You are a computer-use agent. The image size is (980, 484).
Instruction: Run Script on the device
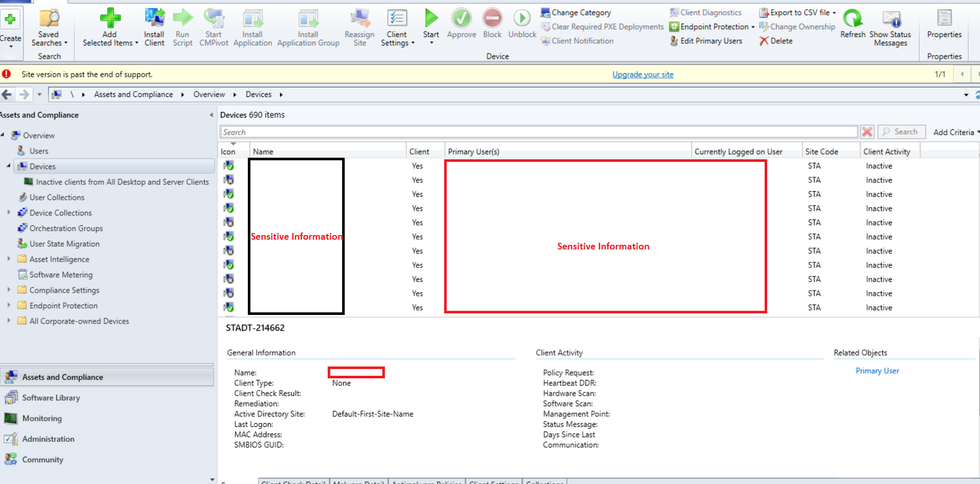[182, 26]
